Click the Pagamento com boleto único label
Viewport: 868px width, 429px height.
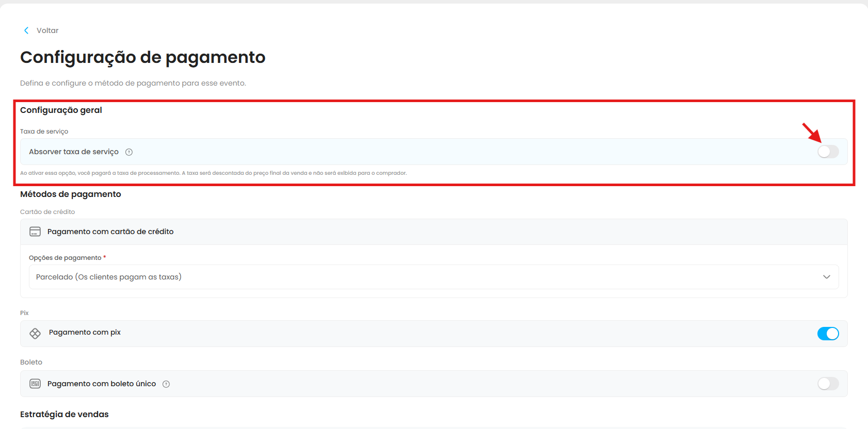[102, 384]
